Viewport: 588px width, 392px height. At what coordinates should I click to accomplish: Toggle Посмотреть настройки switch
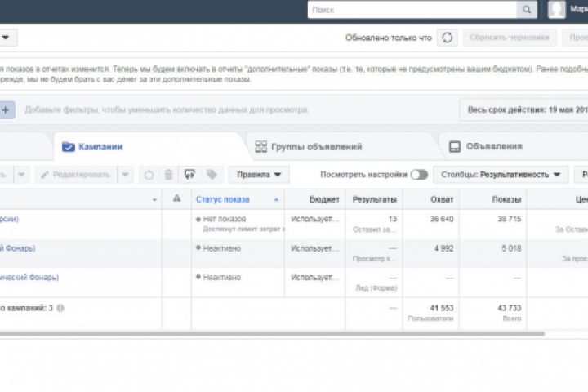click(419, 175)
